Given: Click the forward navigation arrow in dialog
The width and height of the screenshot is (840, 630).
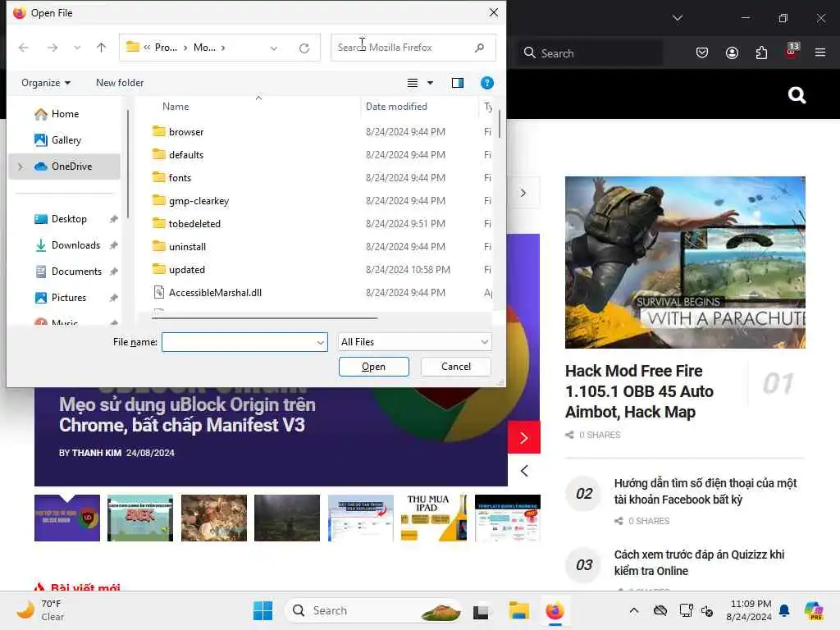Looking at the screenshot, I should click(x=52, y=48).
